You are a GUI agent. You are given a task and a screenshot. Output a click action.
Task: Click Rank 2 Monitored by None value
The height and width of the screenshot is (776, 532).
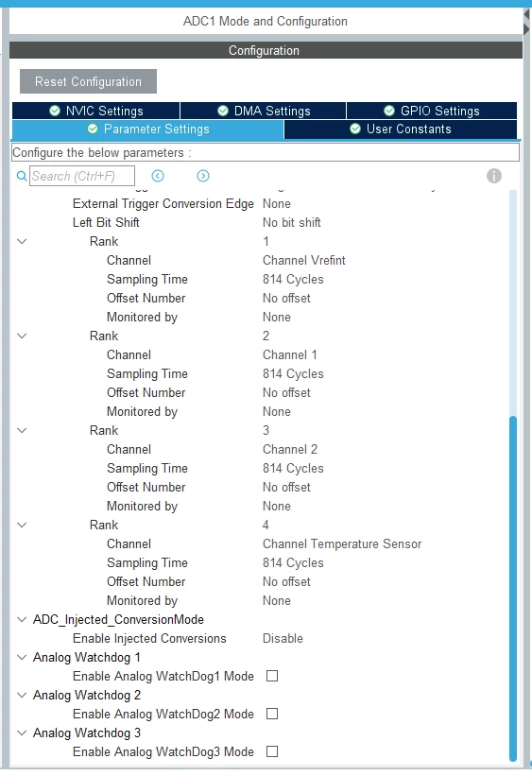click(277, 412)
